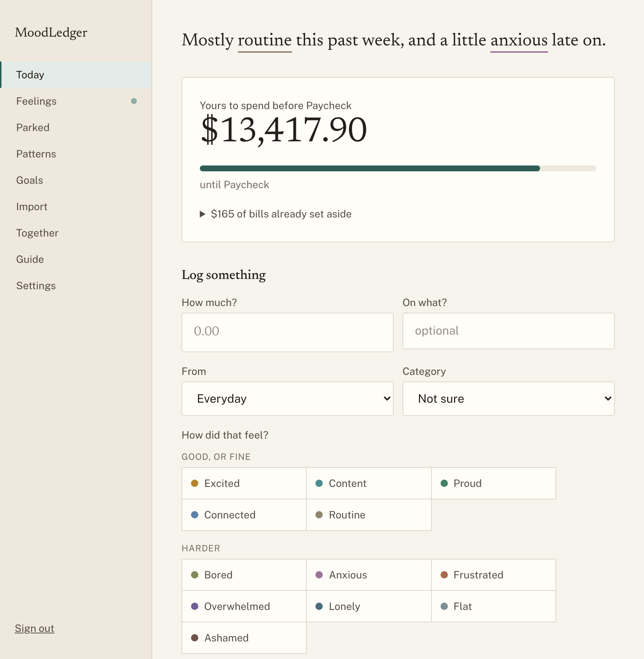Select the Frustrated feeling
The height and width of the screenshot is (659, 644).
click(x=494, y=575)
